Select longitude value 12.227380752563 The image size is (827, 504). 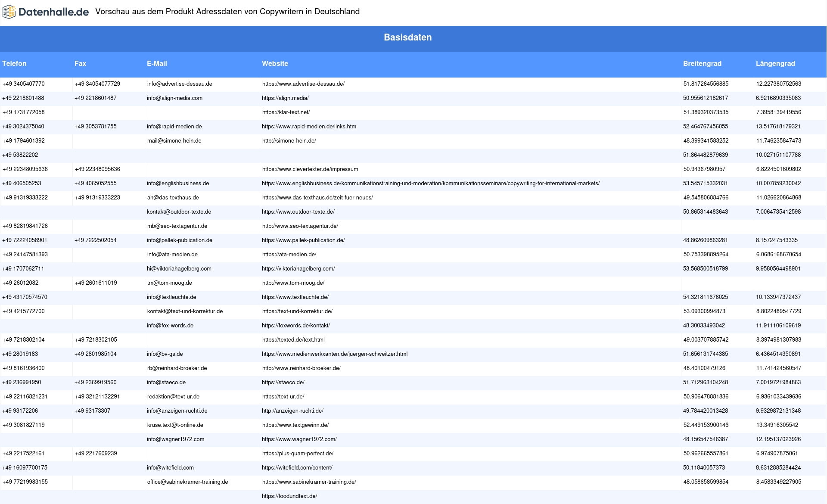[x=779, y=84]
